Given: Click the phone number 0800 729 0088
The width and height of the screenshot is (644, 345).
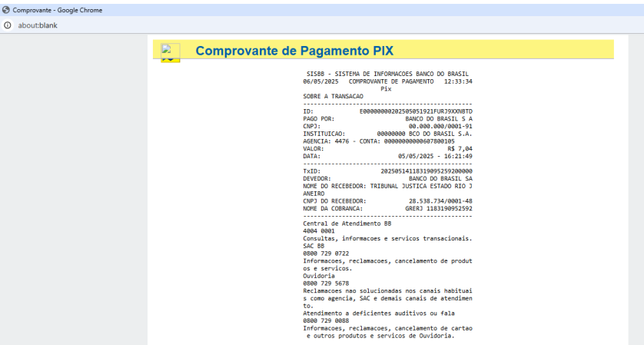Looking at the screenshot, I should coord(326,320).
